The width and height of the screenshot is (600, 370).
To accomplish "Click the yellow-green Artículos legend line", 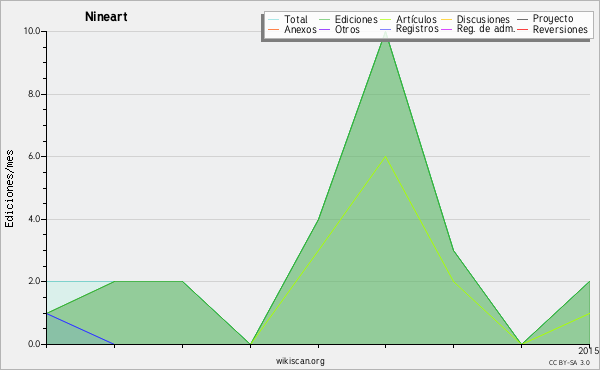I will pos(385,20).
